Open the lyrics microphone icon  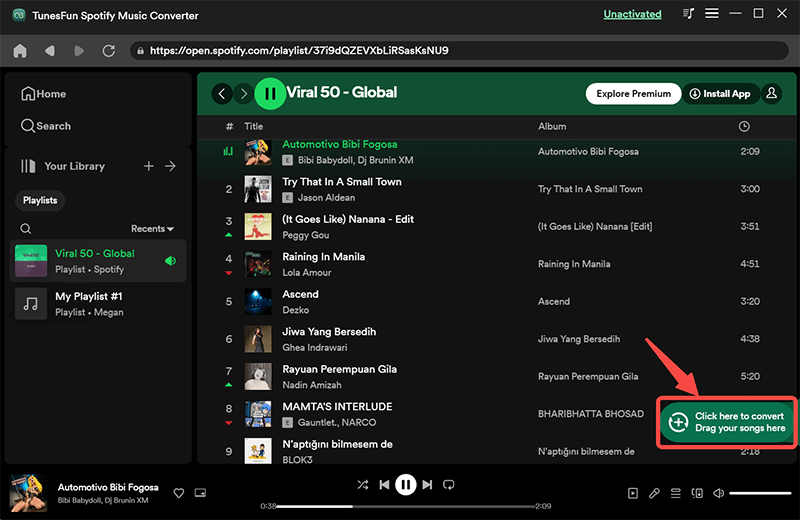pos(654,493)
